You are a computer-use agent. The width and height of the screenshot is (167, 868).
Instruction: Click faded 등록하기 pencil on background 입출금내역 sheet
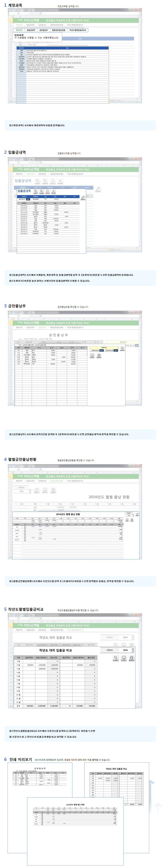(x=98, y=189)
